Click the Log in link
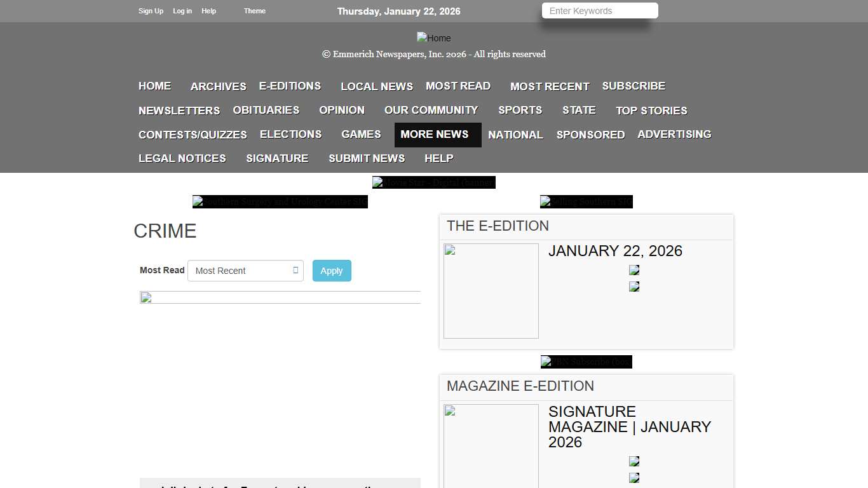The height and width of the screenshot is (488, 868). point(182,11)
